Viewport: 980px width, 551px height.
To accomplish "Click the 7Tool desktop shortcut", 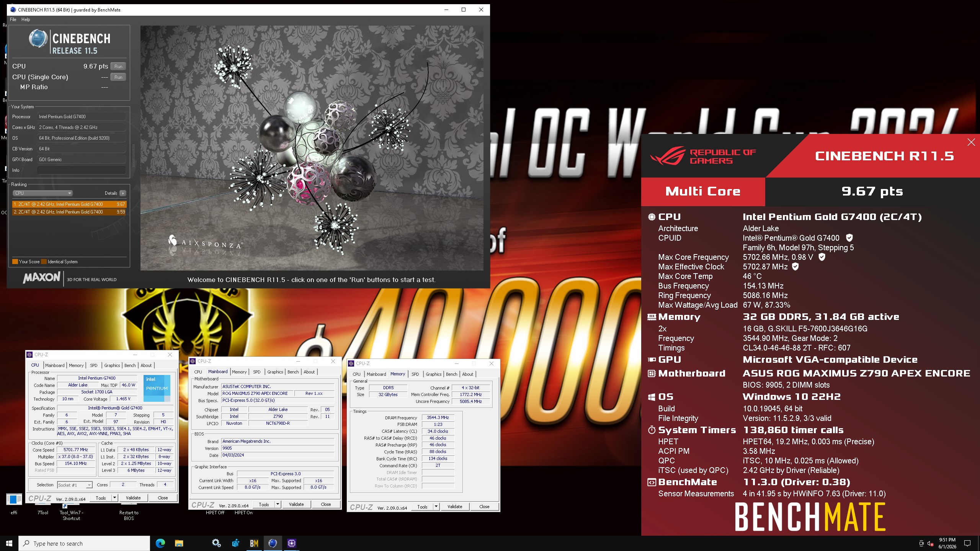I will (x=43, y=513).
